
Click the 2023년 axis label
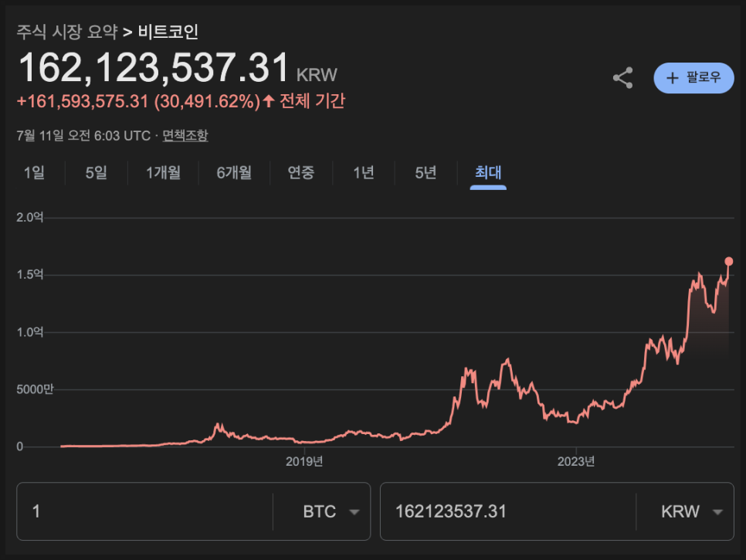pyautogui.click(x=576, y=462)
